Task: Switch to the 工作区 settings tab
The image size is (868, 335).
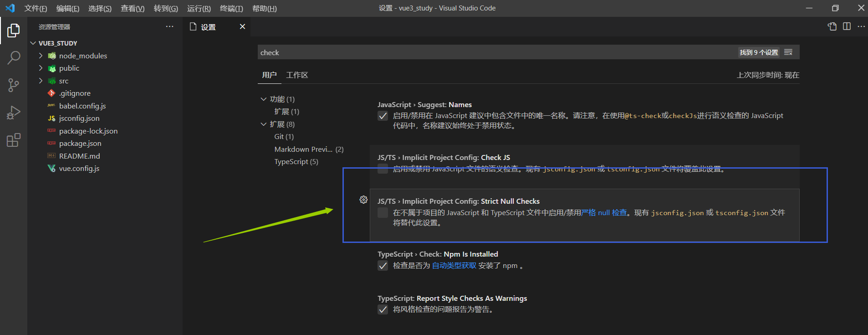Action: (x=297, y=75)
